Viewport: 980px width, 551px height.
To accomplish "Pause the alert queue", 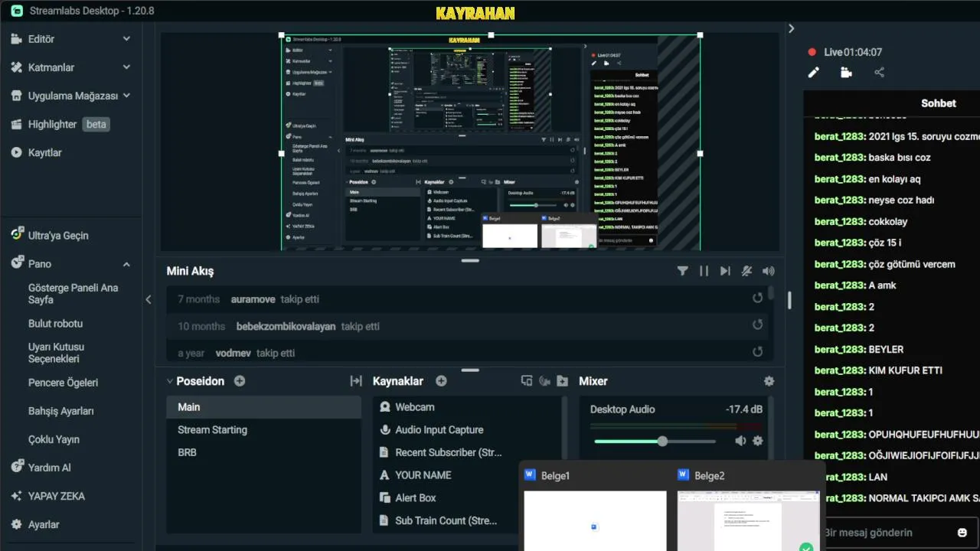I will point(704,271).
